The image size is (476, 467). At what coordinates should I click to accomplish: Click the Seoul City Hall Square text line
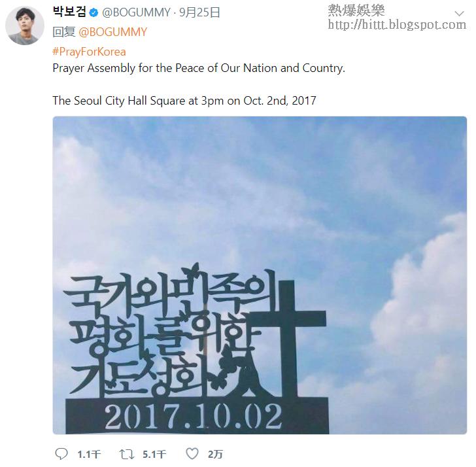tap(184, 101)
